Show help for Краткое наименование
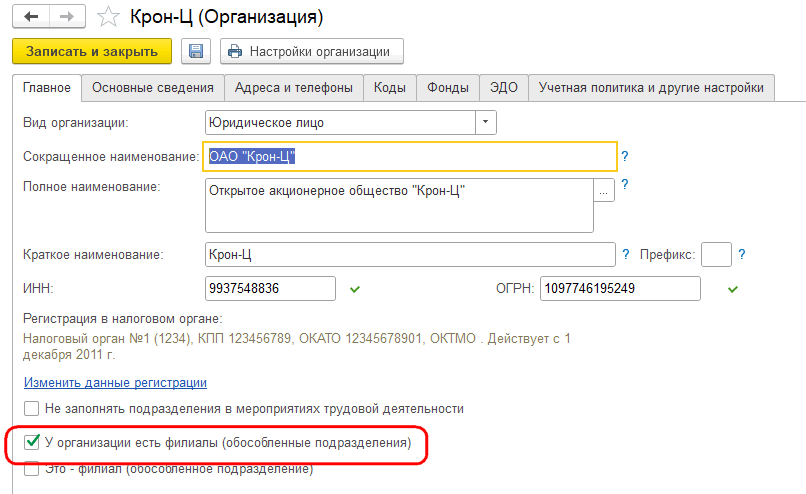 click(626, 254)
